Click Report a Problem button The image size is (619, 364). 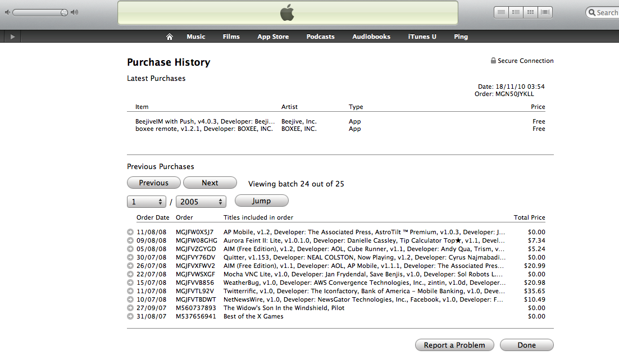(454, 345)
